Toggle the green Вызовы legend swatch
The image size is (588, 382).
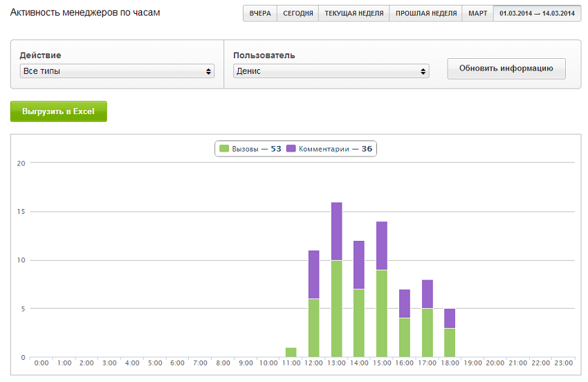pyautogui.click(x=224, y=149)
